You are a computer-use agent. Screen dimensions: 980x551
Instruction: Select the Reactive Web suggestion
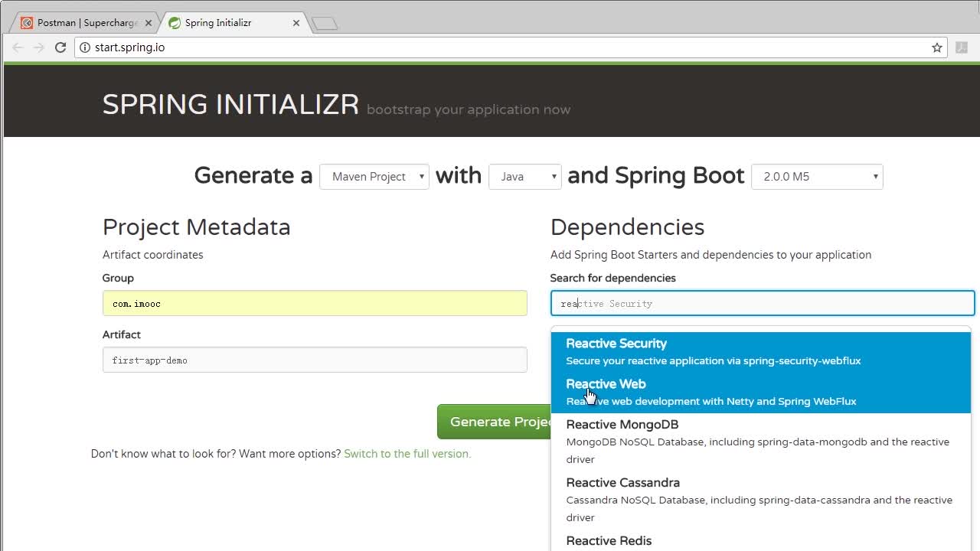pos(761,393)
